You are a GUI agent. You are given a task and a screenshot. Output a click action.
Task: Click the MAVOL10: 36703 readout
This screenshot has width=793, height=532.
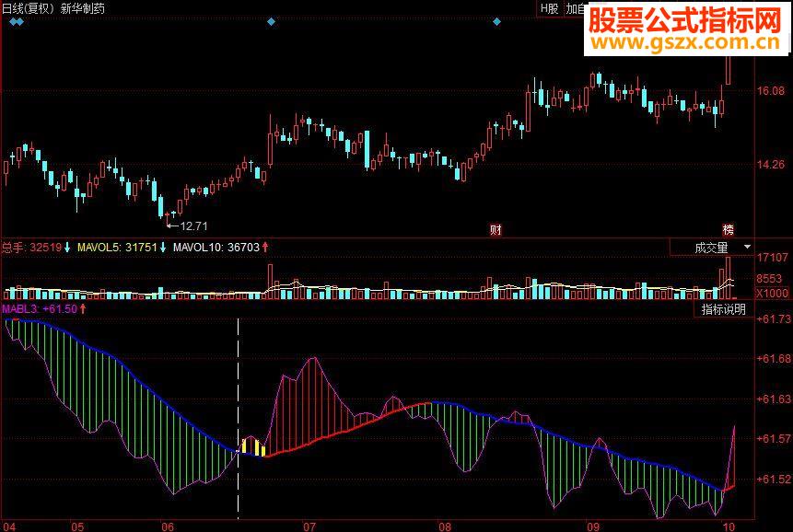coord(216,248)
